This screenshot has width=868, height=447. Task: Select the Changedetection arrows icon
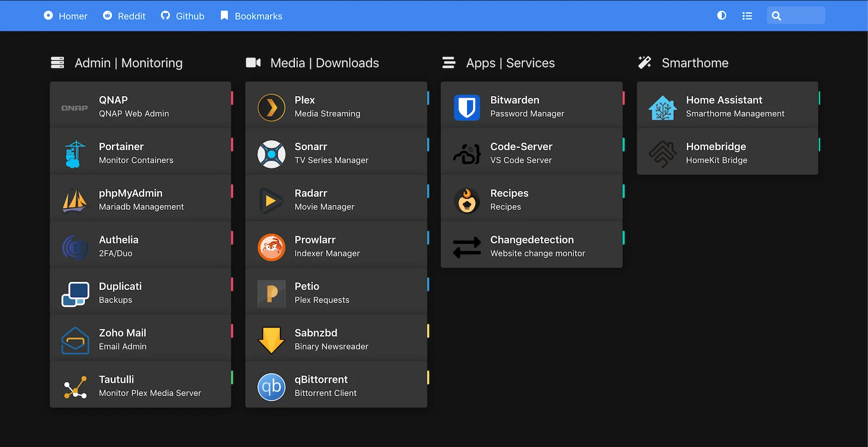[x=467, y=247]
